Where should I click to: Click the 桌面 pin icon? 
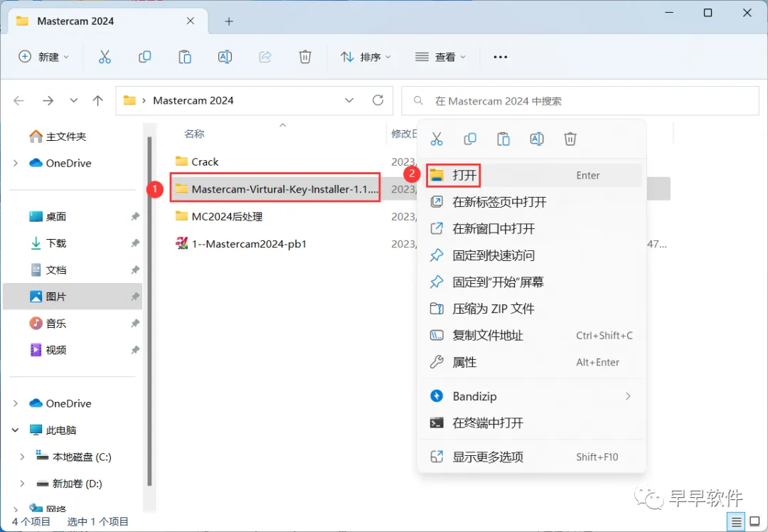tap(135, 216)
